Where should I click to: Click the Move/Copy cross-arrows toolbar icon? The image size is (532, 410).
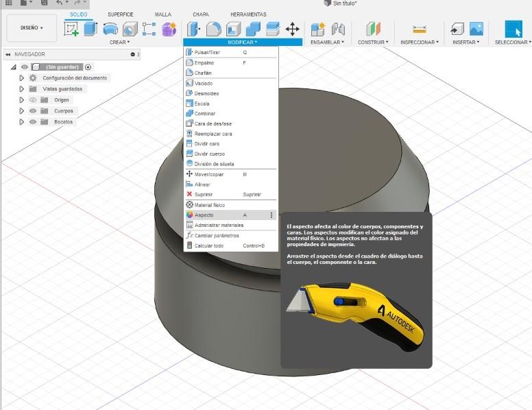(293, 29)
